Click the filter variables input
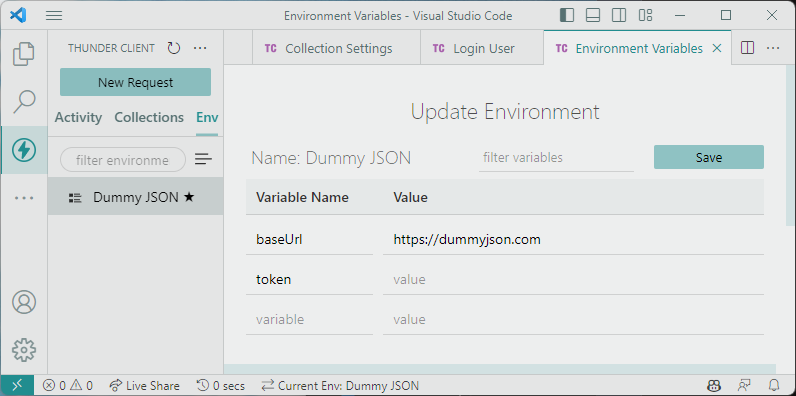796x396 pixels. (x=556, y=158)
